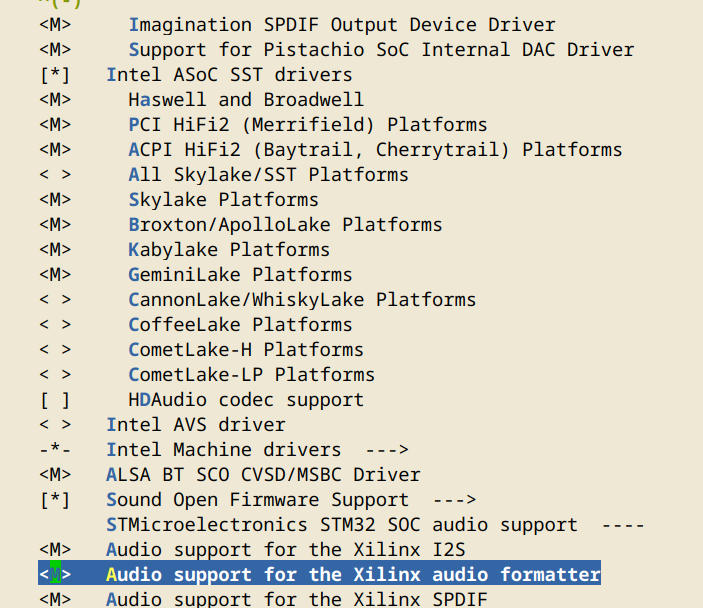Click the Intel AVS driver state brackets

coord(55,425)
